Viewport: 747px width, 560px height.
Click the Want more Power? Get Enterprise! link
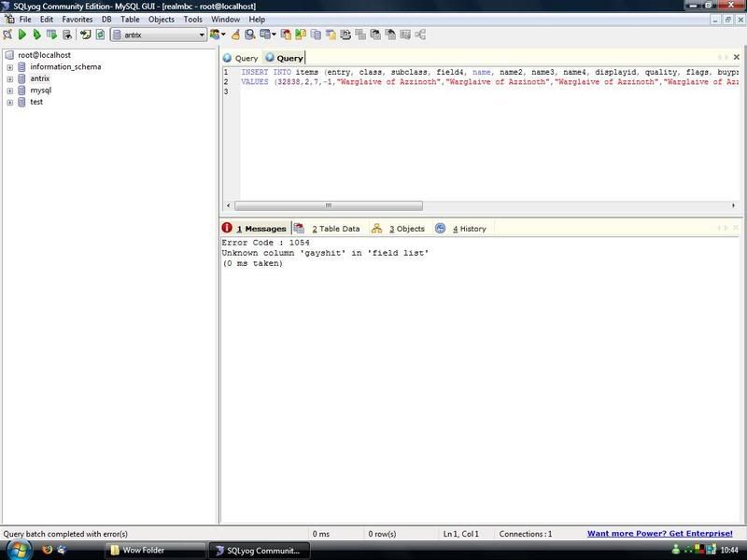[660, 533]
